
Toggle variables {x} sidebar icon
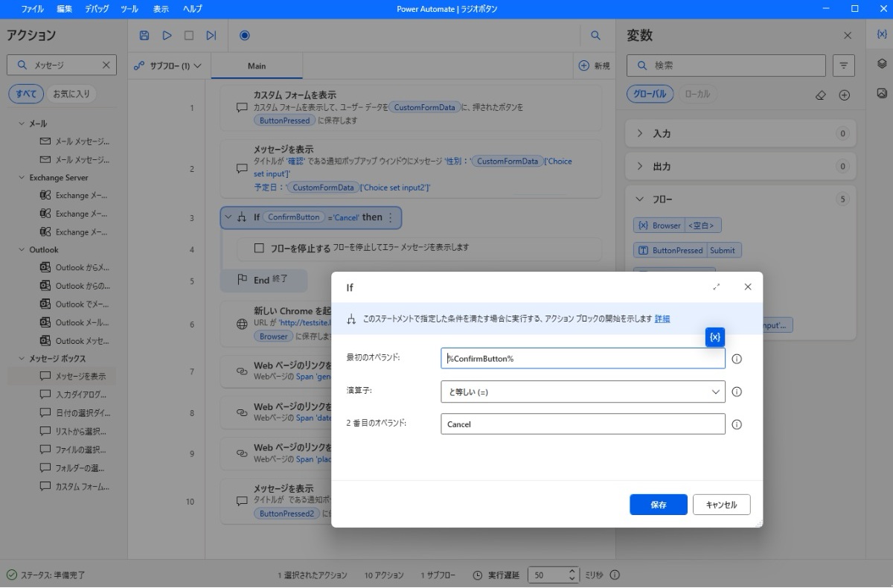(x=881, y=35)
